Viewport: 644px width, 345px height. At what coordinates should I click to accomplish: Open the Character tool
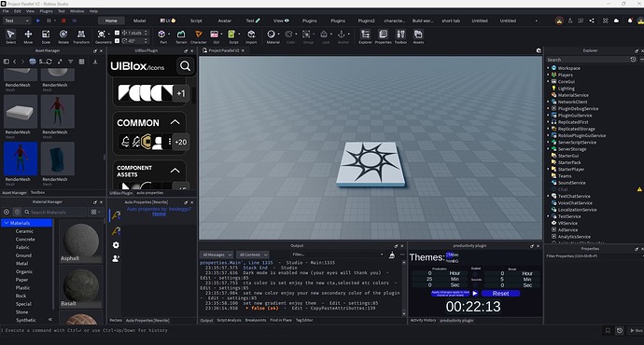click(199, 36)
